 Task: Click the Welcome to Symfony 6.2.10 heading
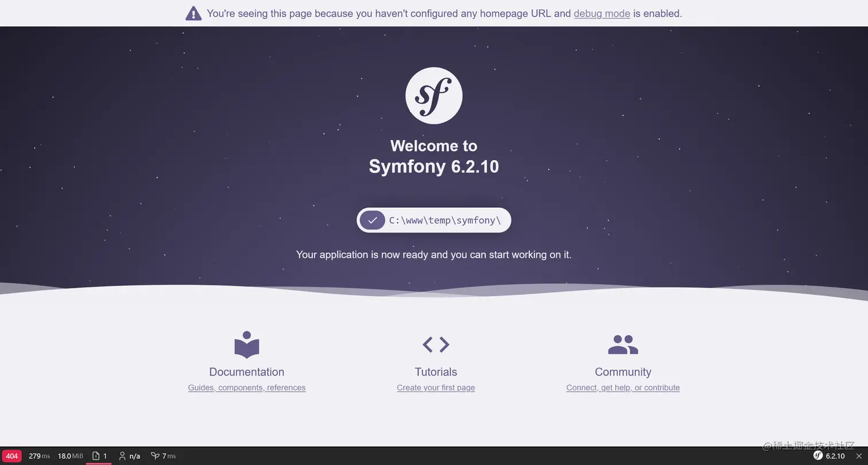tap(434, 156)
